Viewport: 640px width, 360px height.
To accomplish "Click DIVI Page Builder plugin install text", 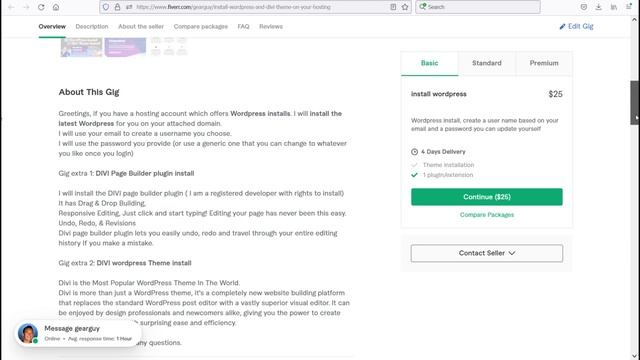I will click(145, 173).
